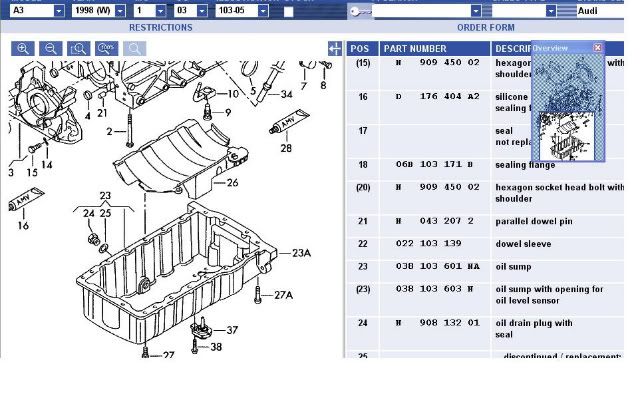Image resolution: width=640 pixels, height=412 pixels.
Task: Click callout 9 in the diagram
Action: [228, 112]
